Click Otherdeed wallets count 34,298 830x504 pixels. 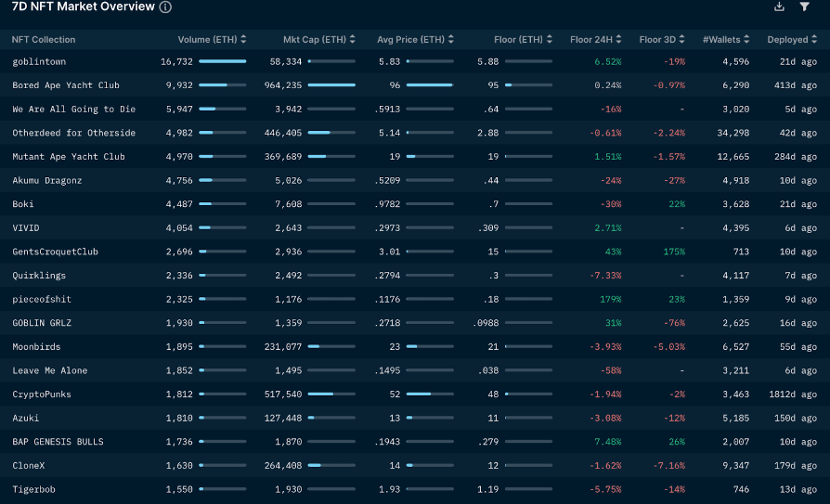[733, 133]
